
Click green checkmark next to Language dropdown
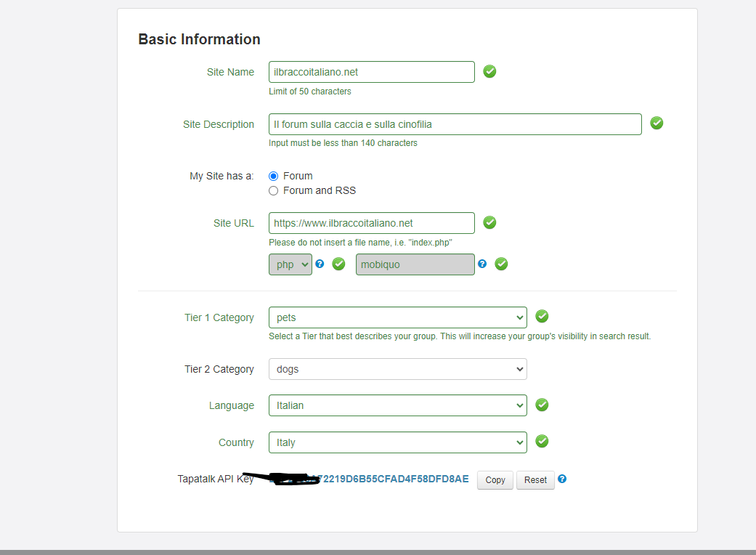542,405
